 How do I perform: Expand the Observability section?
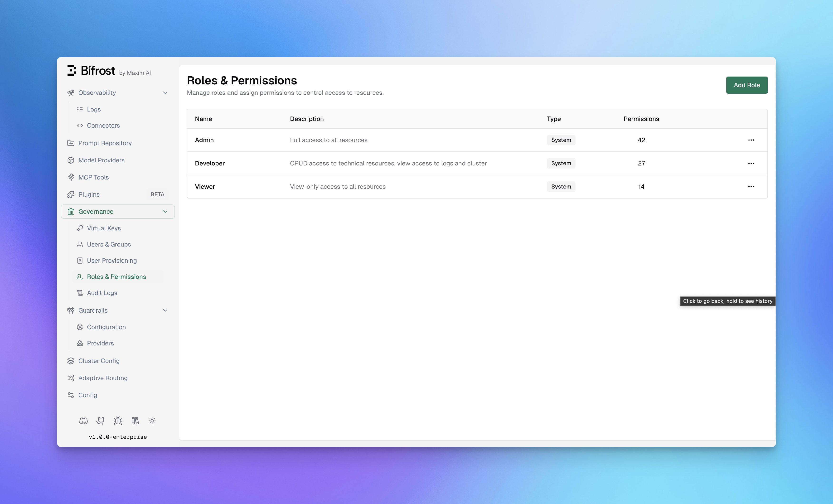click(165, 93)
